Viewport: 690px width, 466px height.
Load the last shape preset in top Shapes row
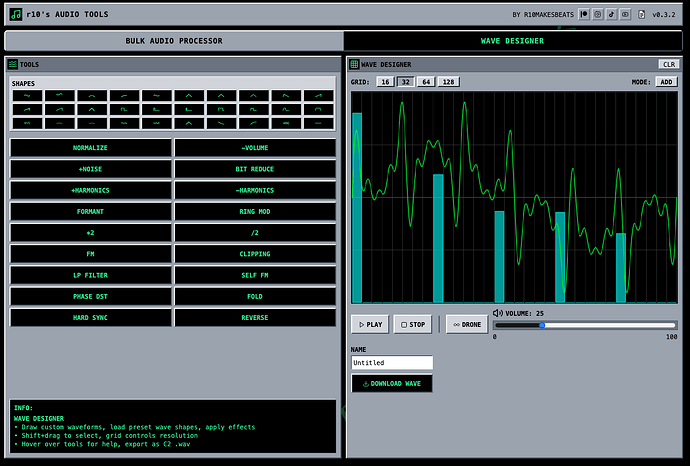[x=319, y=95]
